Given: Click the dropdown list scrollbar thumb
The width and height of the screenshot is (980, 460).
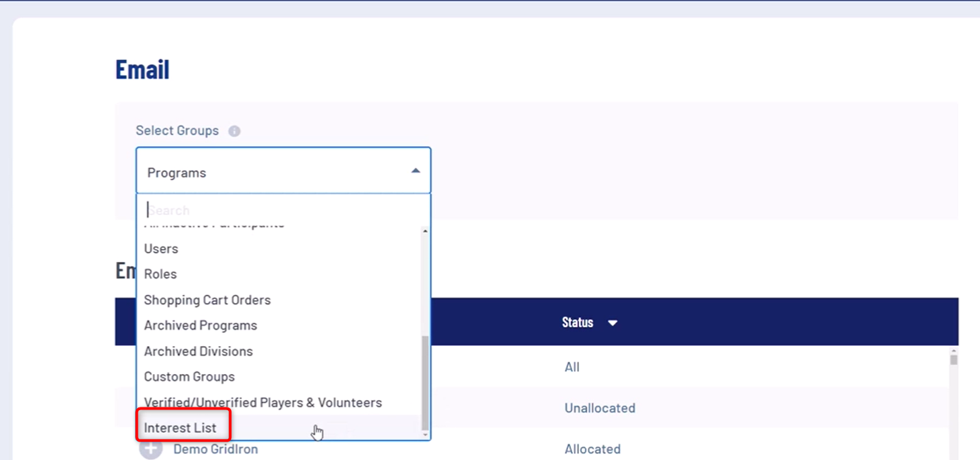Looking at the screenshot, I should coord(426,382).
